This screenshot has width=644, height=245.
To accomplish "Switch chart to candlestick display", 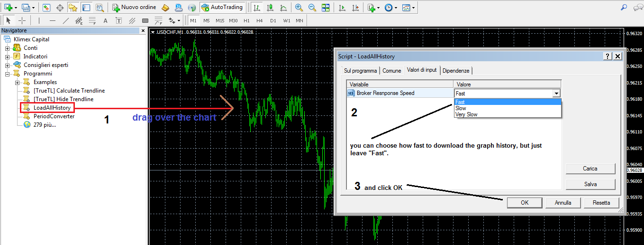I will (x=270, y=8).
